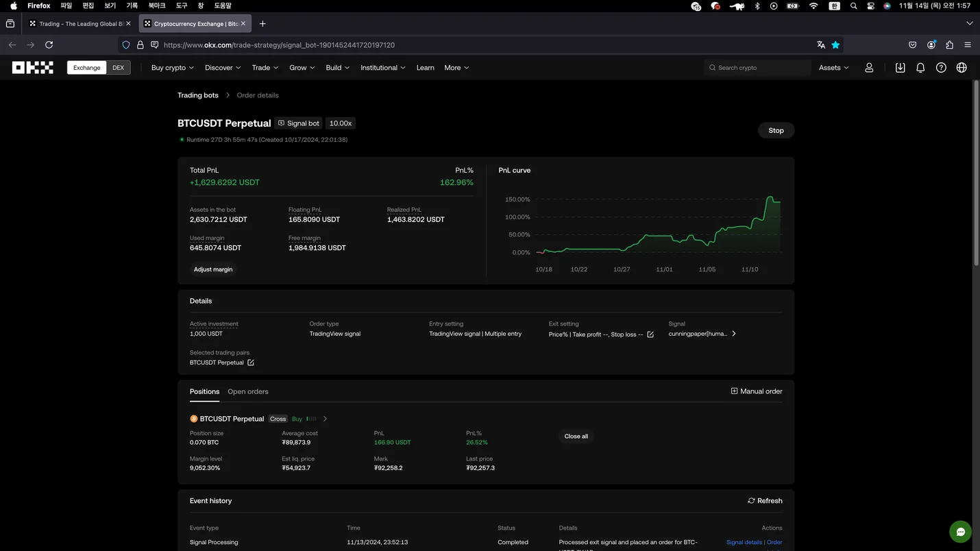Switch to DEX mode
980x551 pixels.
pos(119,68)
